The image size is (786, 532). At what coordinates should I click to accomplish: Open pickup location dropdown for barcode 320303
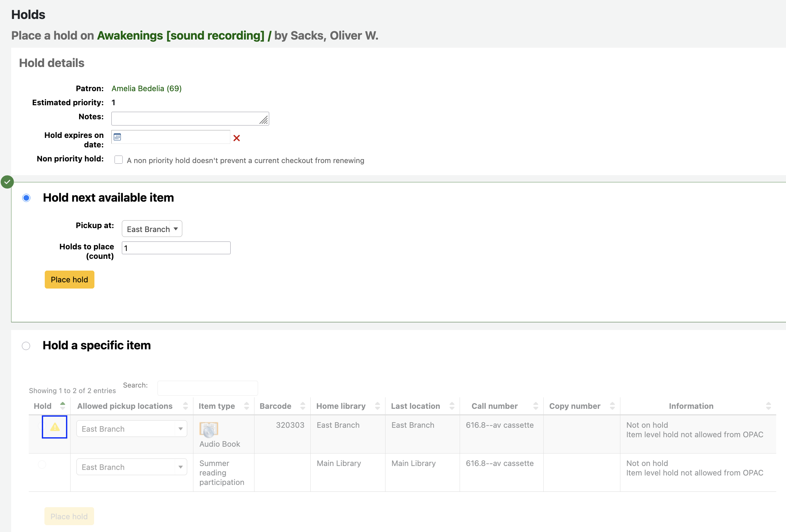(x=132, y=429)
